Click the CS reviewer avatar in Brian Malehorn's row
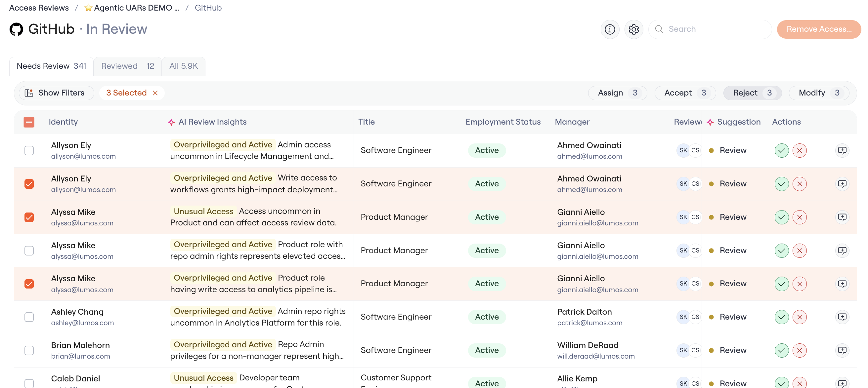The image size is (868, 388). click(x=695, y=350)
